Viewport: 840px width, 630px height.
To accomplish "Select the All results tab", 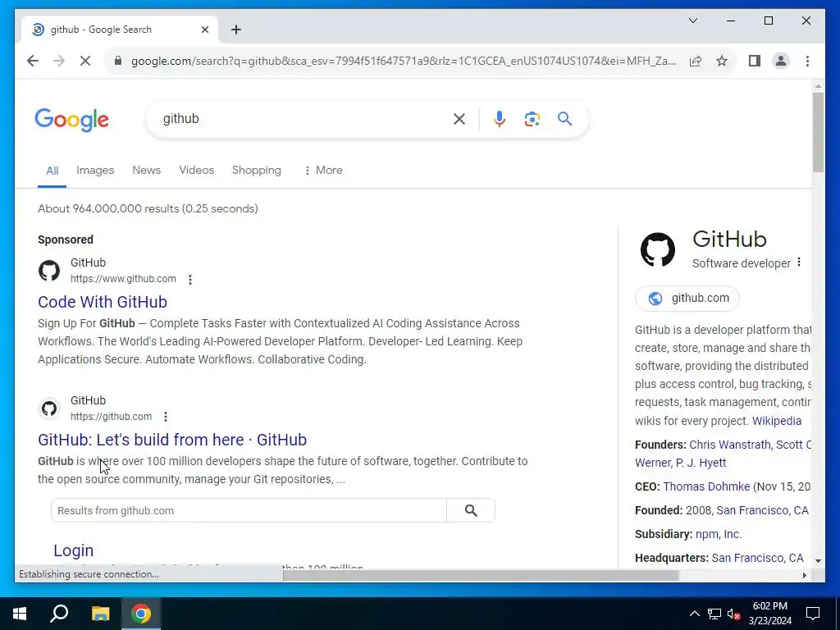I will coord(52,171).
